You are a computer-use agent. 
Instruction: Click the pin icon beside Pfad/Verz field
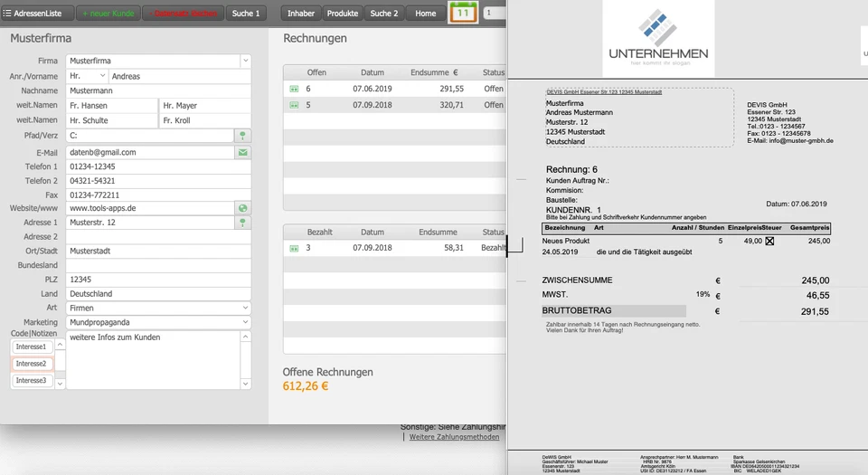(242, 136)
